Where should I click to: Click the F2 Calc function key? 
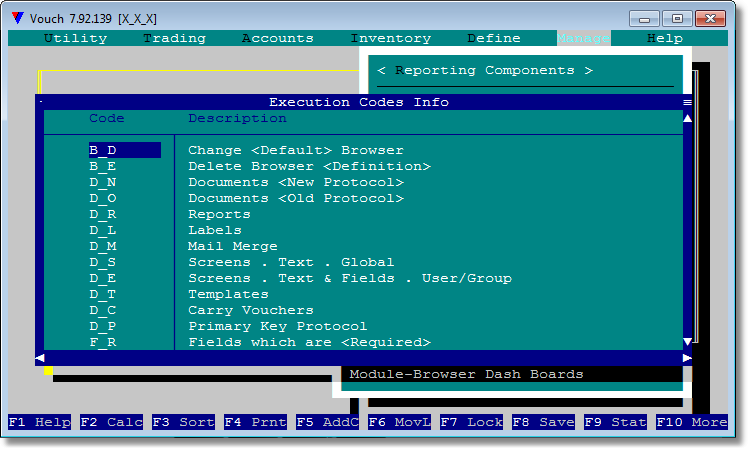coord(112,422)
